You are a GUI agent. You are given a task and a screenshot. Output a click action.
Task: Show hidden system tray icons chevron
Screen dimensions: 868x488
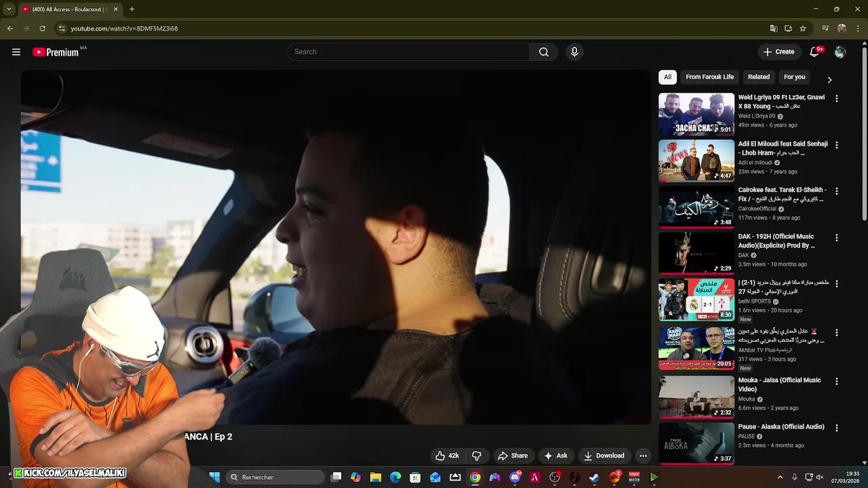point(780,477)
